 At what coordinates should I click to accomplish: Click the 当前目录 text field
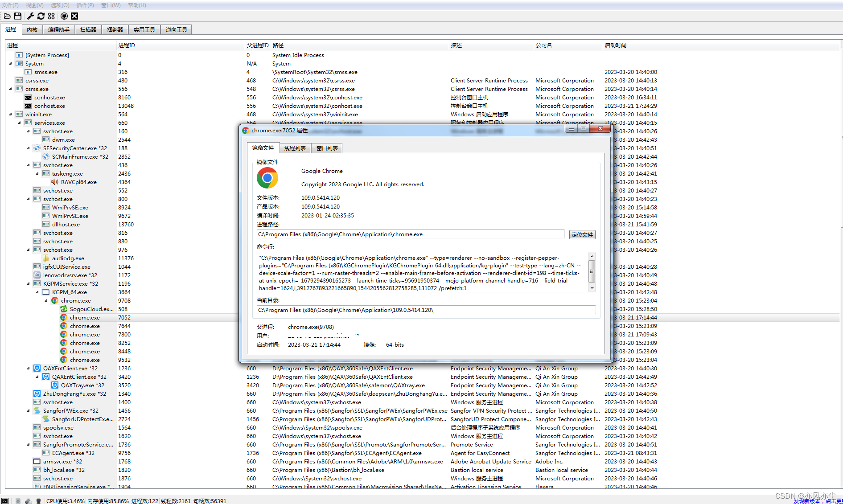[x=426, y=310]
